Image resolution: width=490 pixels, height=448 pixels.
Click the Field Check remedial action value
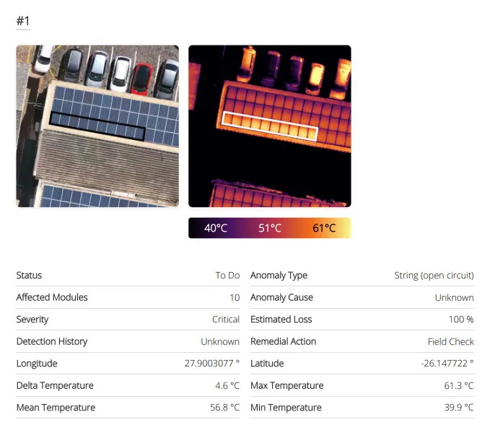pyautogui.click(x=451, y=341)
